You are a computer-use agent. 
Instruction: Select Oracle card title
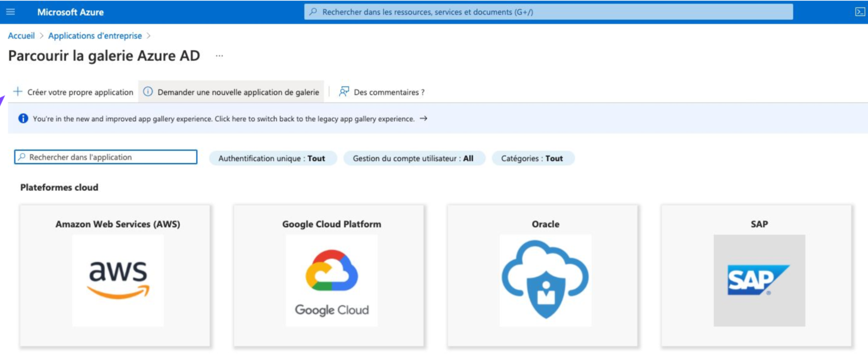click(x=546, y=224)
